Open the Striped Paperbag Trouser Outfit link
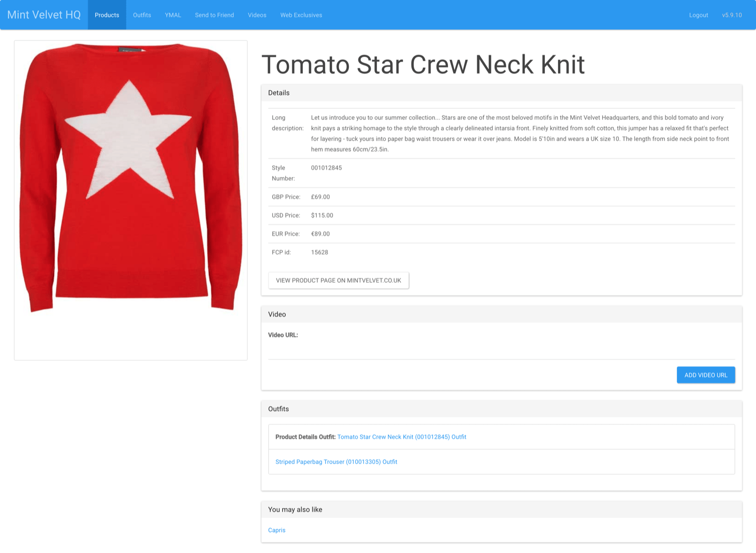 (x=336, y=462)
